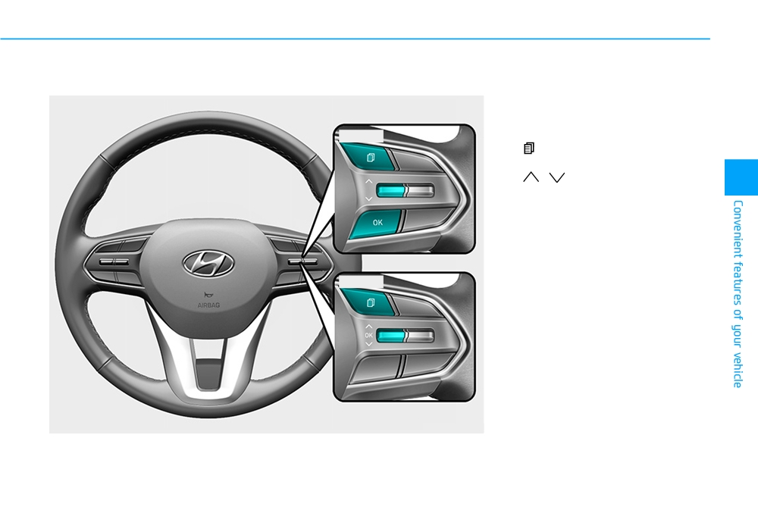
Task: Click the silver switch beside the teal switch in the upper inset
Action: click(x=421, y=190)
